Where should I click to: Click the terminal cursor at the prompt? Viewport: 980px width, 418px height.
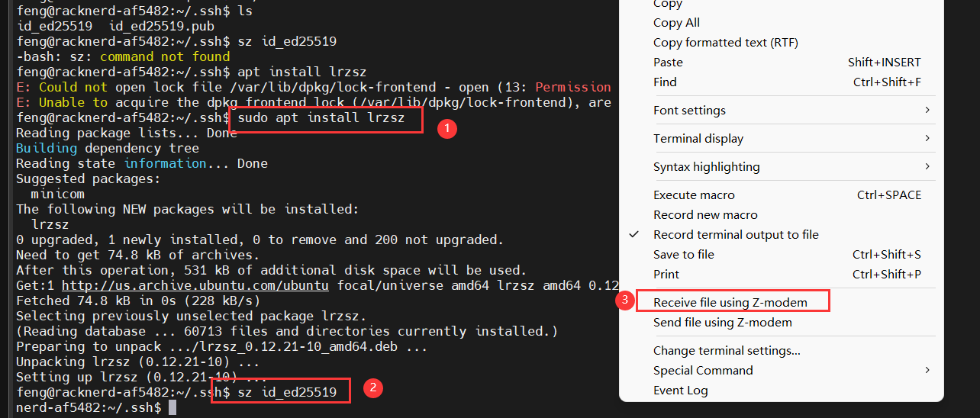coord(172,408)
